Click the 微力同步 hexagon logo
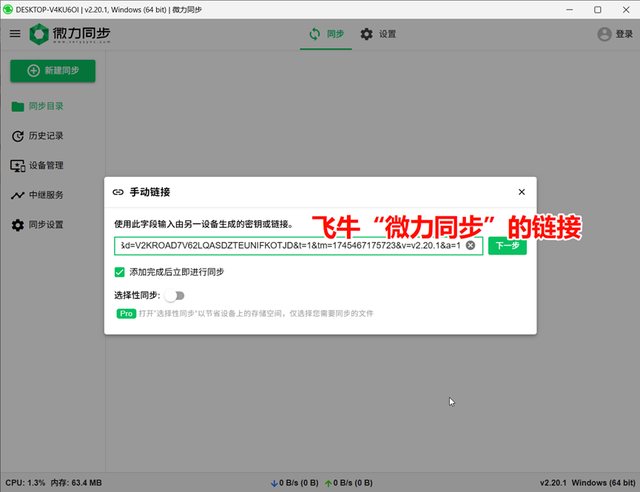The width and height of the screenshot is (640, 492). pyautogui.click(x=39, y=34)
